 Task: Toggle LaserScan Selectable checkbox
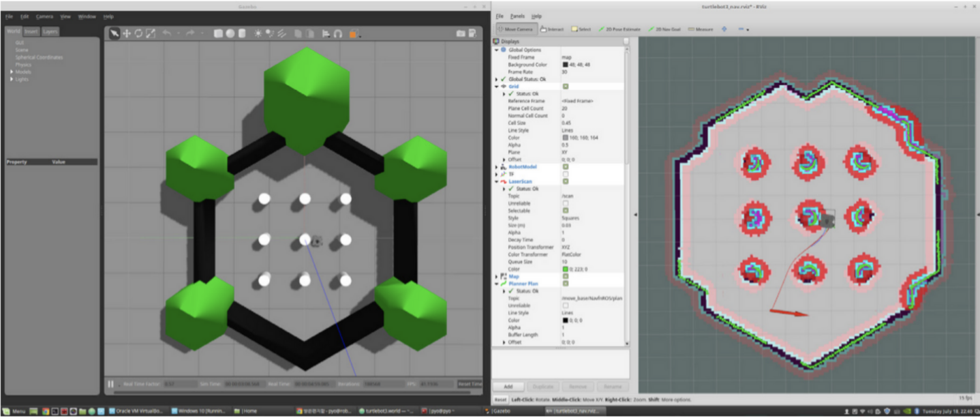click(566, 211)
